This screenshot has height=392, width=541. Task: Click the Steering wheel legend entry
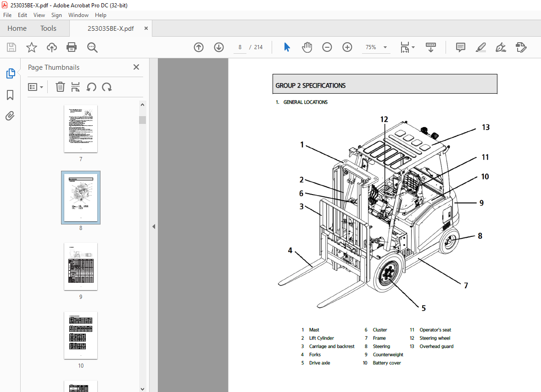coord(435,338)
